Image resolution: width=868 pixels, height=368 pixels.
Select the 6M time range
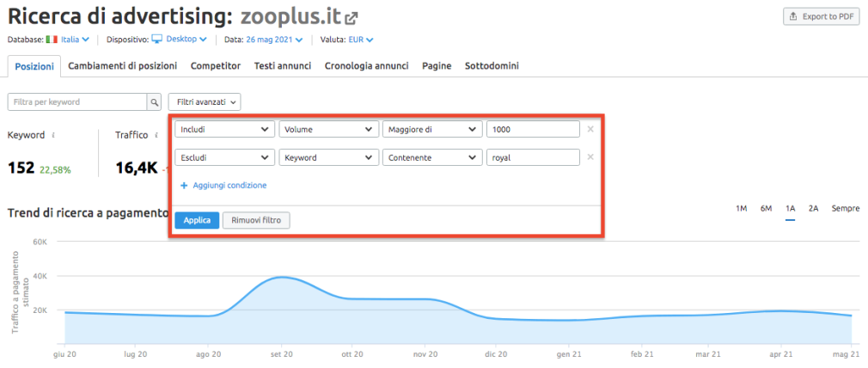pyautogui.click(x=766, y=209)
